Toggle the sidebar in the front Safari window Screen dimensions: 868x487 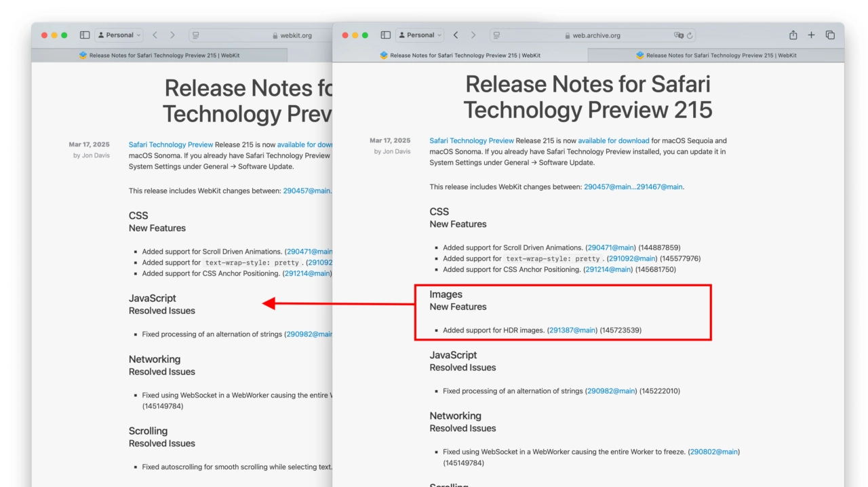(x=385, y=35)
